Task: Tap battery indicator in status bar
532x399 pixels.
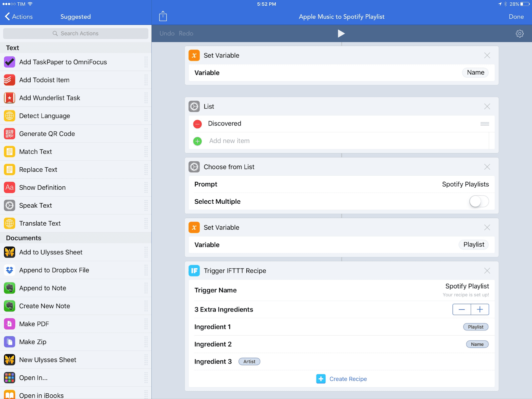Action: tap(525, 4)
